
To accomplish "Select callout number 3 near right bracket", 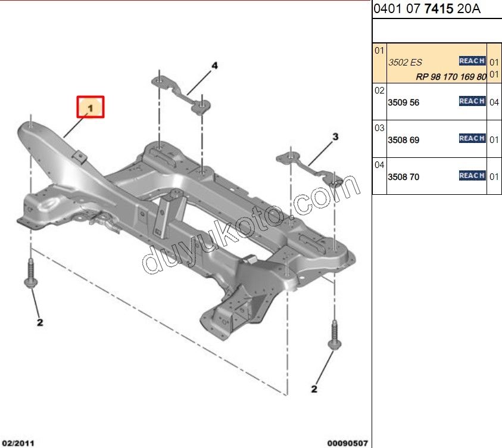I will [x=335, y=138].
